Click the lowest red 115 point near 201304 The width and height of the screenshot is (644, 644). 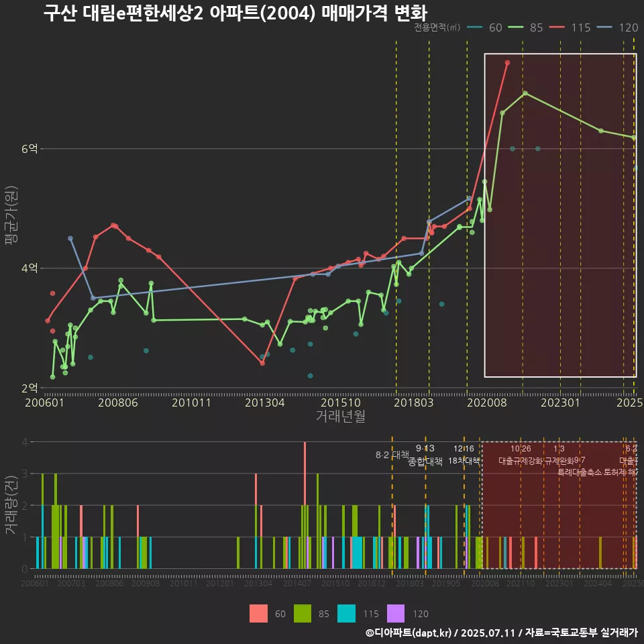pos(262,363)
